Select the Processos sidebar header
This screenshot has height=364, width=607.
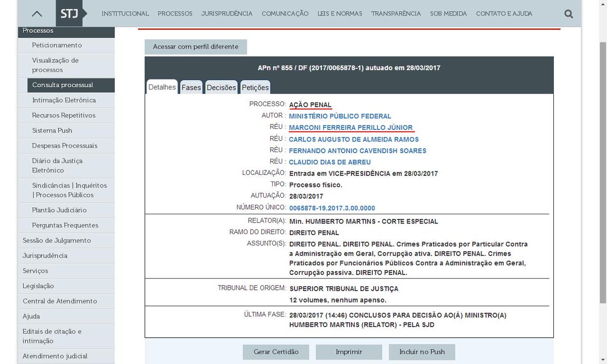point(66,31)
